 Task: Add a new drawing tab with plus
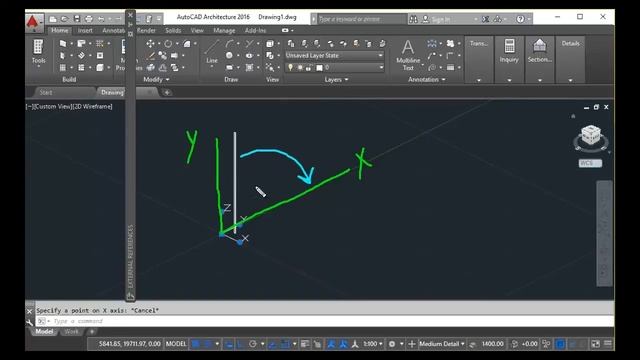tap(167, 93)
